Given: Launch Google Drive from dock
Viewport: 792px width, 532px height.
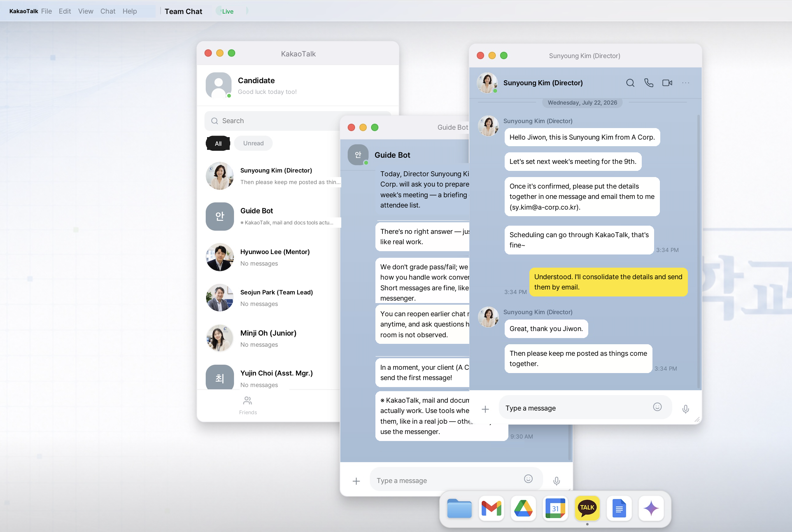Looking at the screenshot, I should pyautogui.click(x=524, y=508).
